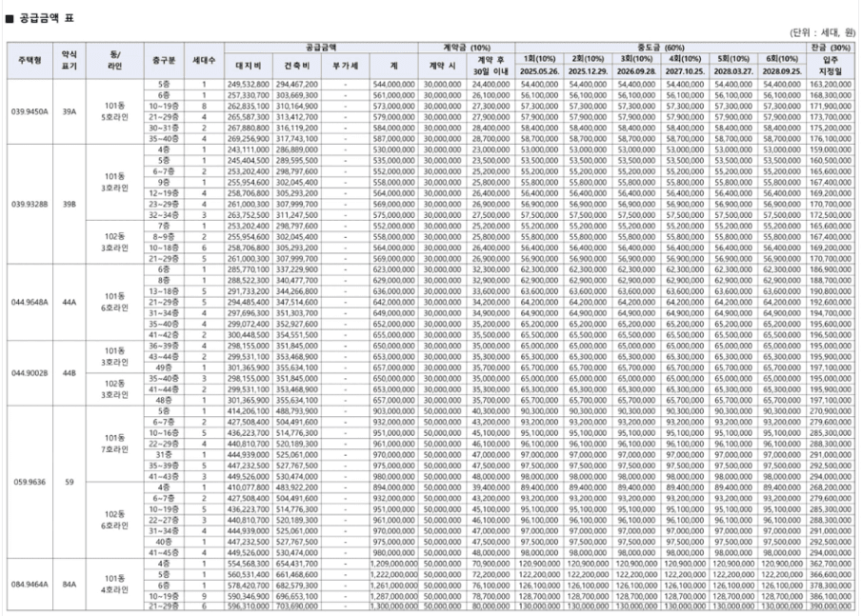This screenshot has height=616, width=861.
Task: Select the '동/라인' column header
Action: pyautogui.click(x=114, y=60)
